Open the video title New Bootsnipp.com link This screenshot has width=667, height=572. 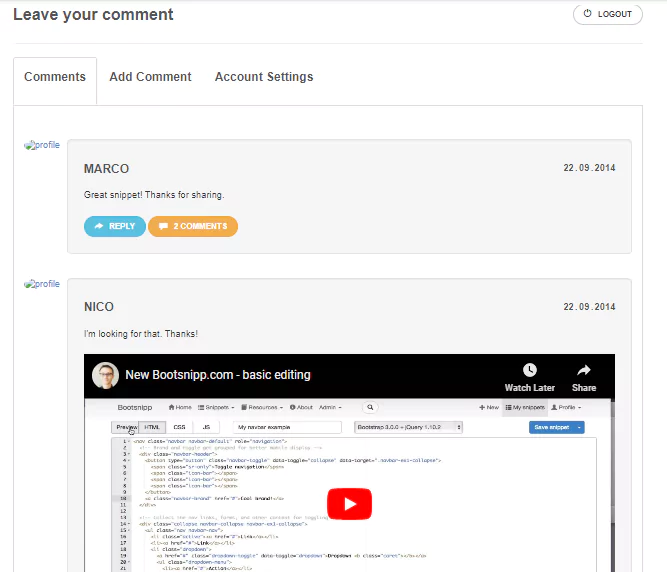point(218,375)
